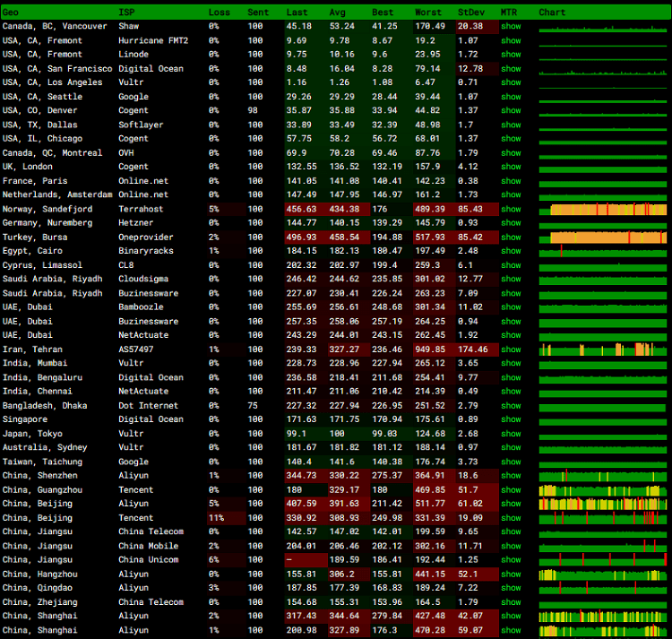Click the Sent column header
The height and width of the screenshot is (639, 672).
click(258, 12)
